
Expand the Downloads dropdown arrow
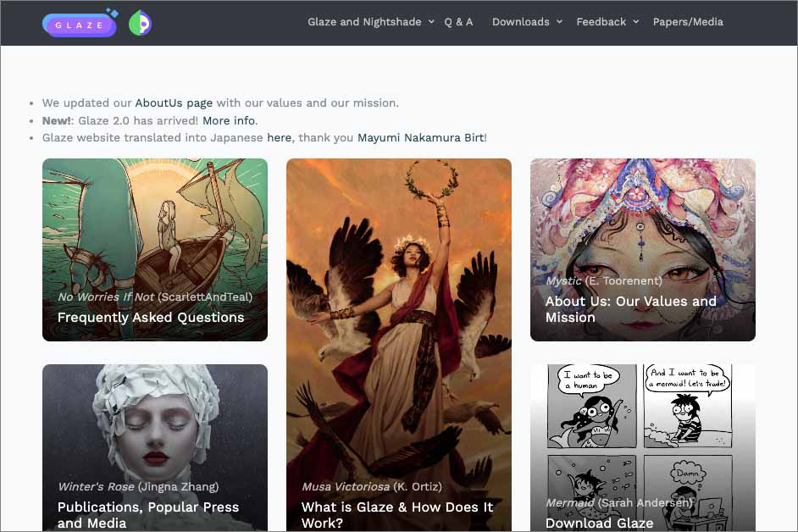[x=559, y=22]
